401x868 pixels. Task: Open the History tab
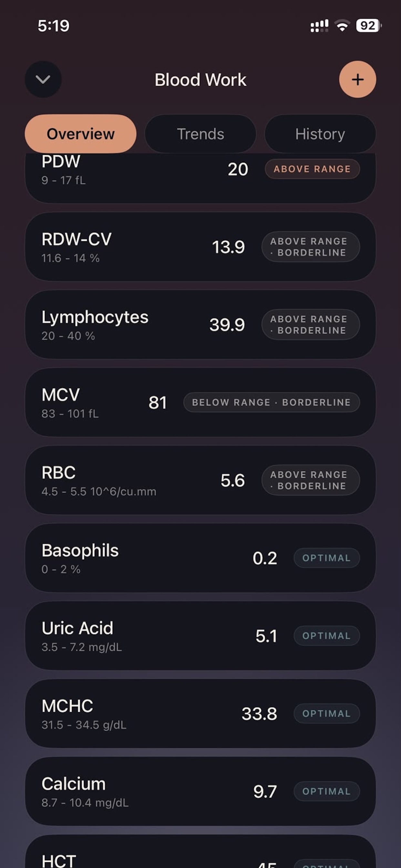pos(320,134)
